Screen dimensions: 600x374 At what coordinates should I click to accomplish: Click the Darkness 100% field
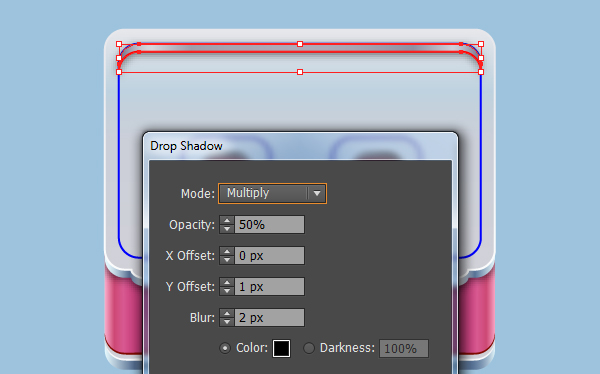[x=404, y=348]
